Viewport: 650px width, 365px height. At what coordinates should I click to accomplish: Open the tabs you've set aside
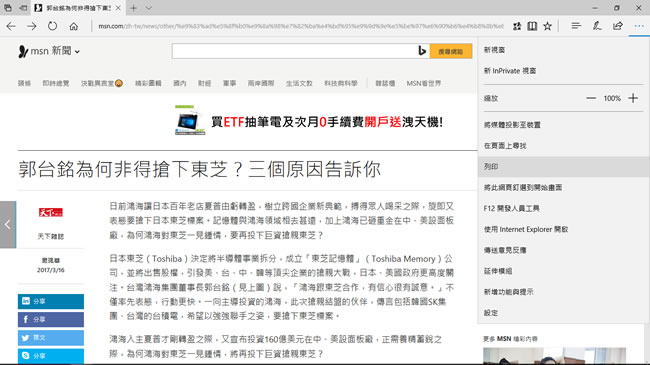coord(8,8)
